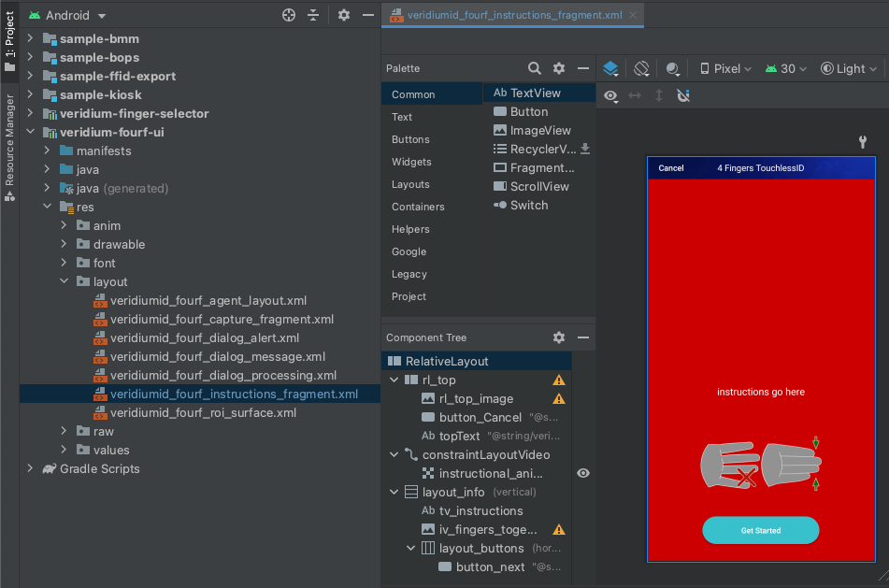Click the night mode icon in design toolbar
Viewport: 889px width, 588px height.
[672, 68]
